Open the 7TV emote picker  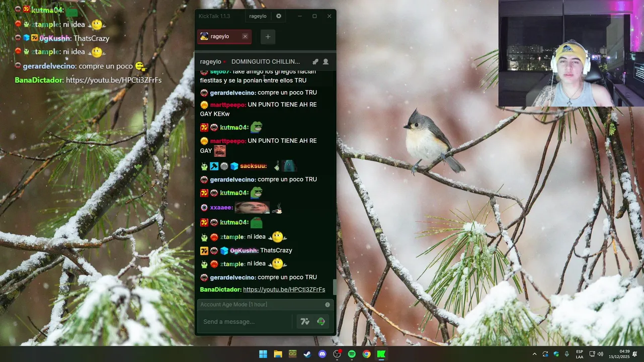[x=305, y=322]
